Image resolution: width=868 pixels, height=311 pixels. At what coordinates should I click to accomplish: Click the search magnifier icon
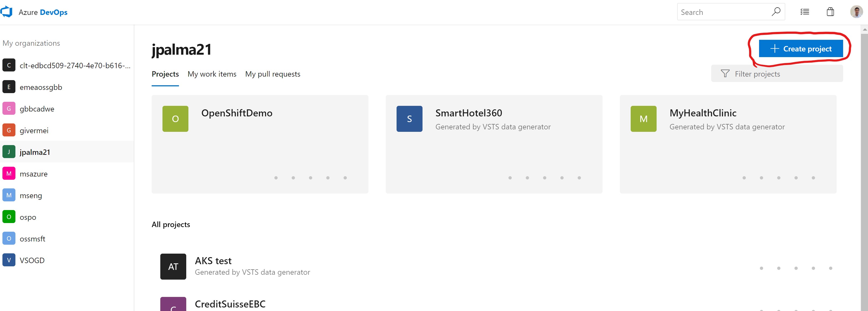[x=776, y=12]
